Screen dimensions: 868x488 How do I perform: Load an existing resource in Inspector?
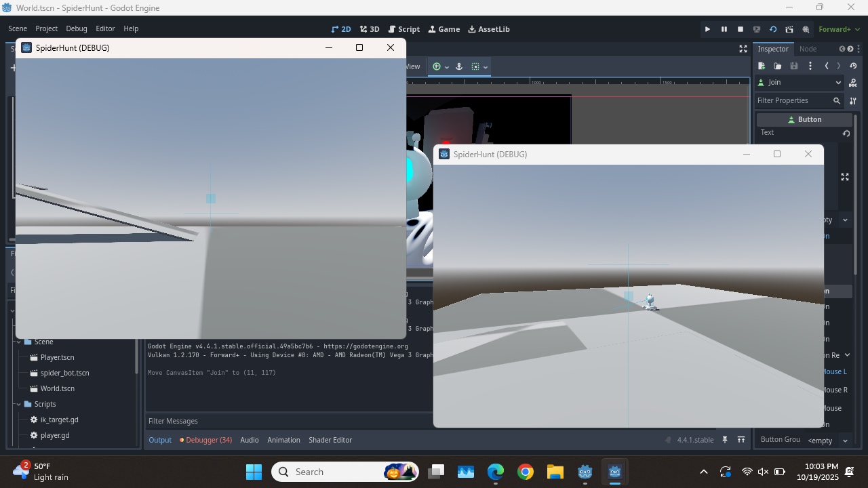point(778,66)
